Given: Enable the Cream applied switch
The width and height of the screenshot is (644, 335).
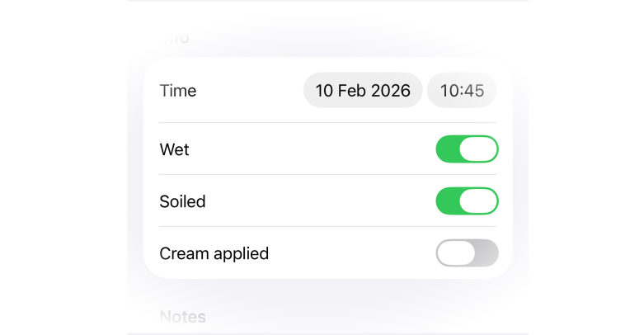Looking at the screenshot, I should point(467,253).
